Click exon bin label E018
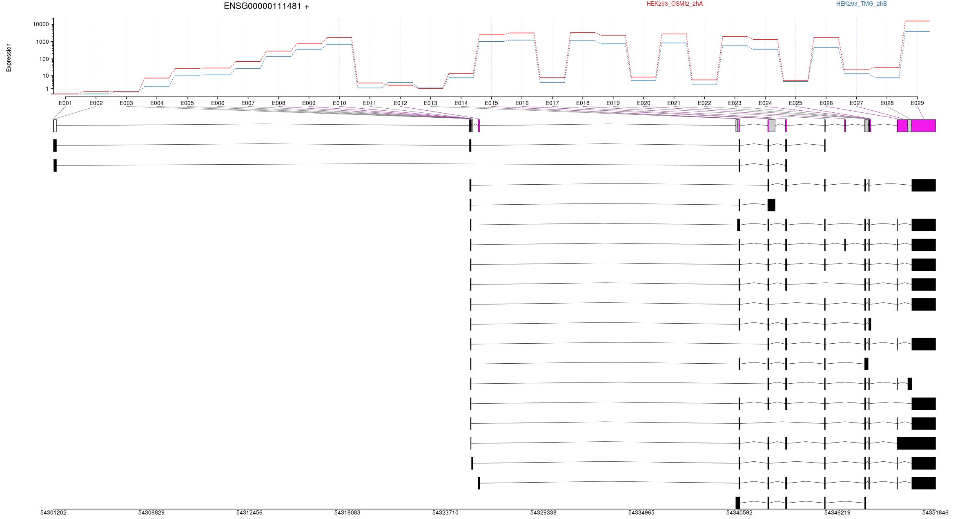Image resolution: width=980 pixels, height=519 pixels. pos(583,103)
